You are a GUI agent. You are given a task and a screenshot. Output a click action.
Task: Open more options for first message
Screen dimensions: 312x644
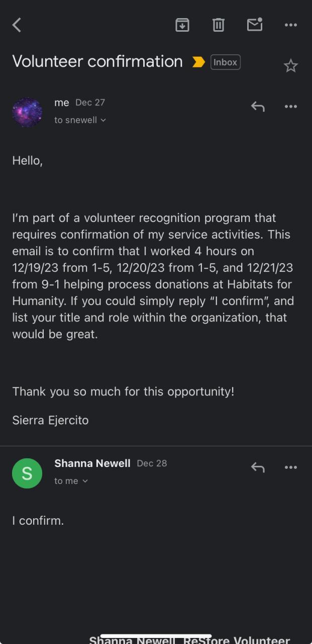(x=291, y=106)
